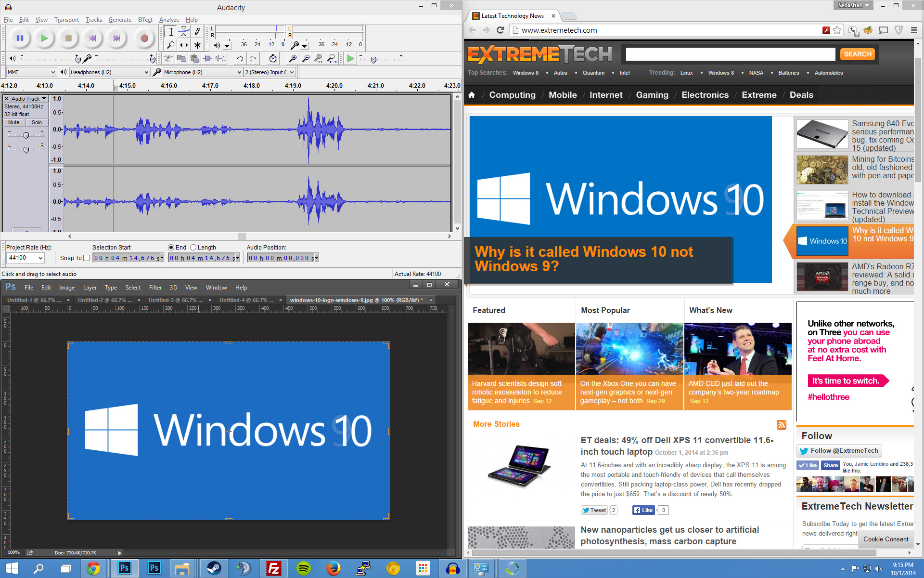Select the Length radio button
Viewport: 924px width, 578px height.
(x=193, y=247)
